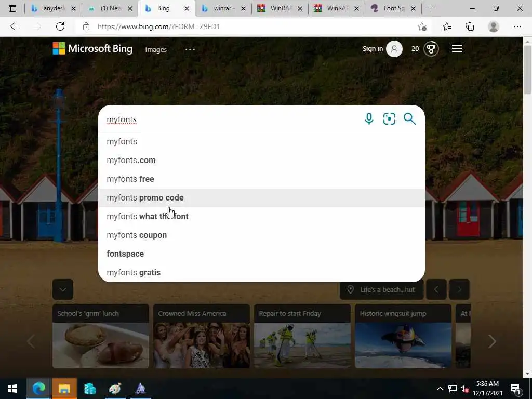Open Microsoft Rewards trophy icon
532x399 pixels.
click(x=431, y=49)
